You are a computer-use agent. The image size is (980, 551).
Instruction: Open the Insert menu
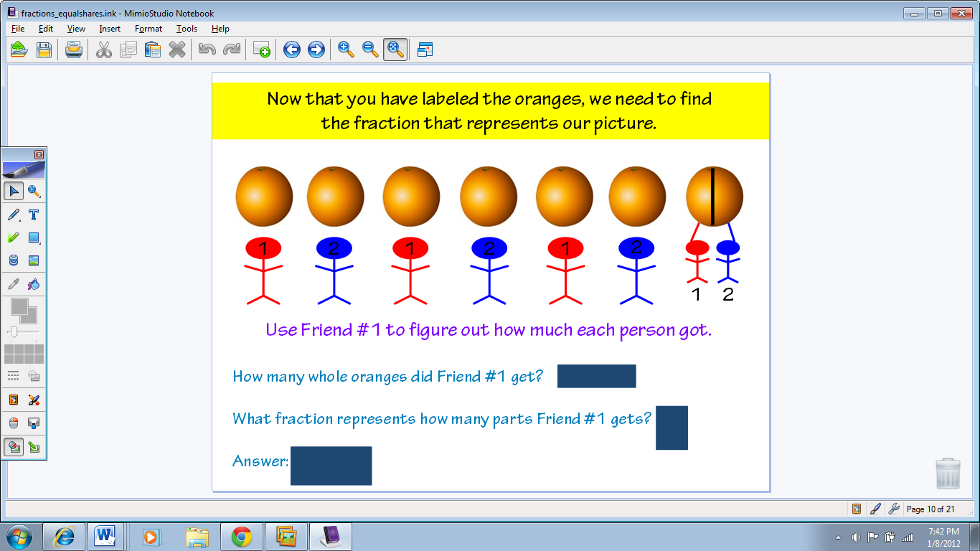[x=110, y=29]
